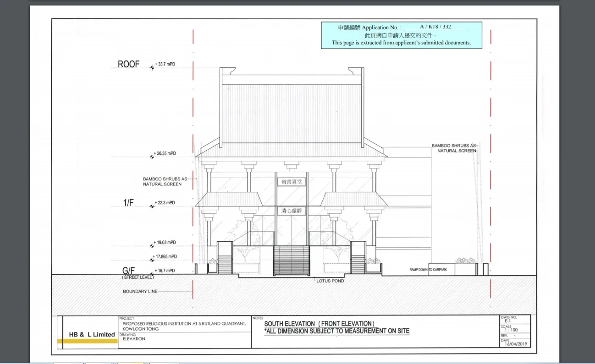Click the ALL DIMENSION SUBJECT TO MEASUREMENT note
The height and width of the screenshot is (364, 595).
(x=337, y=331)
